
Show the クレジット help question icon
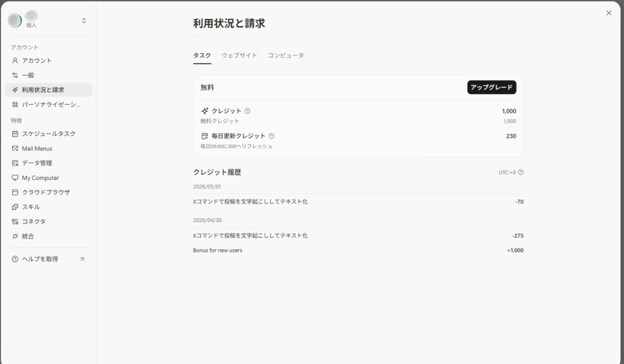coord(248,111)
